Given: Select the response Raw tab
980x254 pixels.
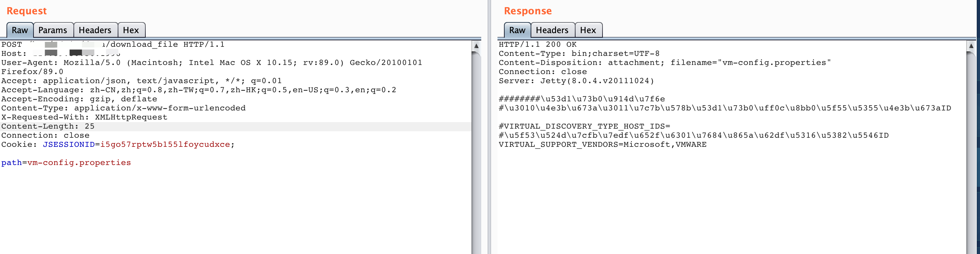Looking at the screenshot, I should 517,30.
